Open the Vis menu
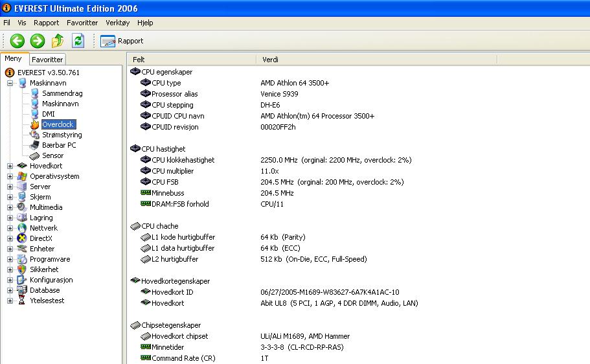 click(x=22, y=23)
